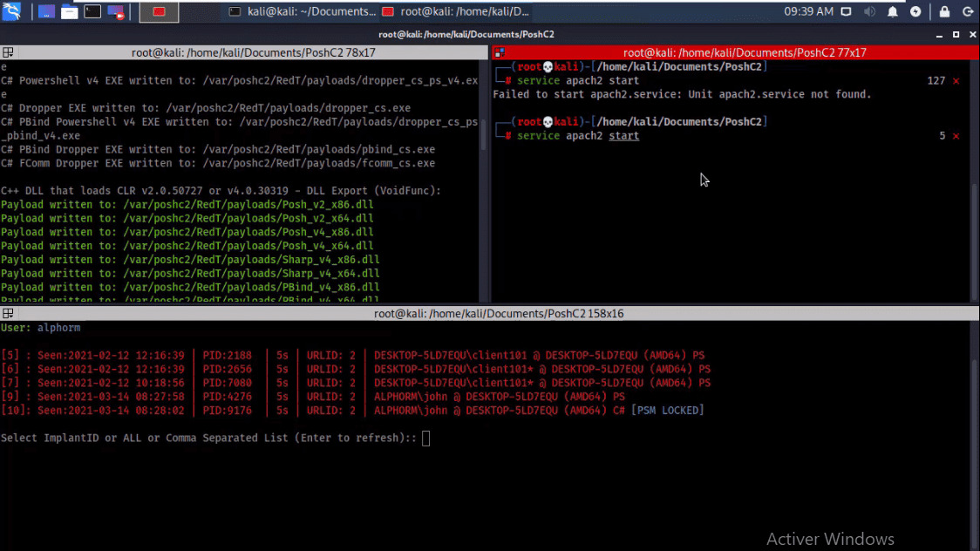Open the screen recorder launcher icon

pyautogui.click(x=116, y=12)
